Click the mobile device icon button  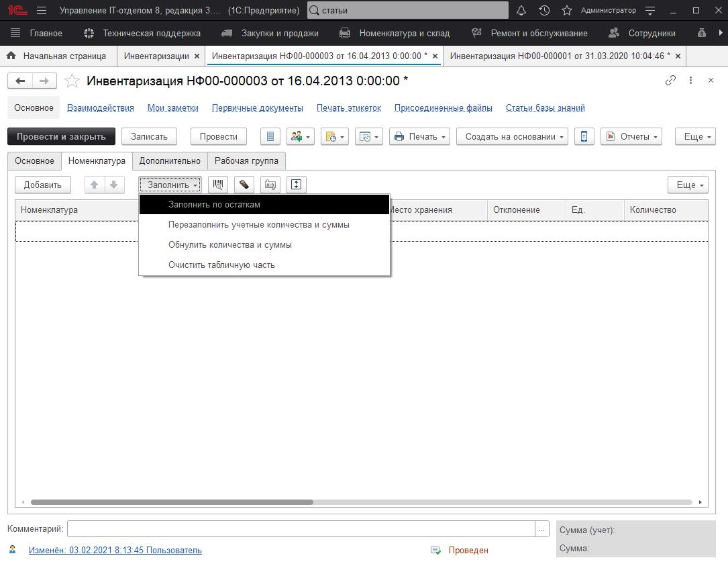pyautogui.click(x=584, y=136)
